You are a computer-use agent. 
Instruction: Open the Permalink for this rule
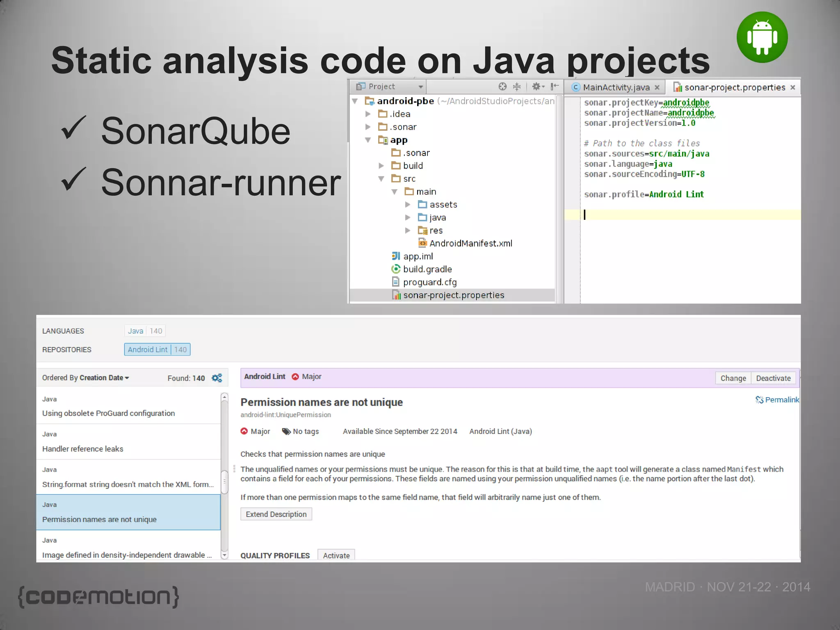pos(777,400)
